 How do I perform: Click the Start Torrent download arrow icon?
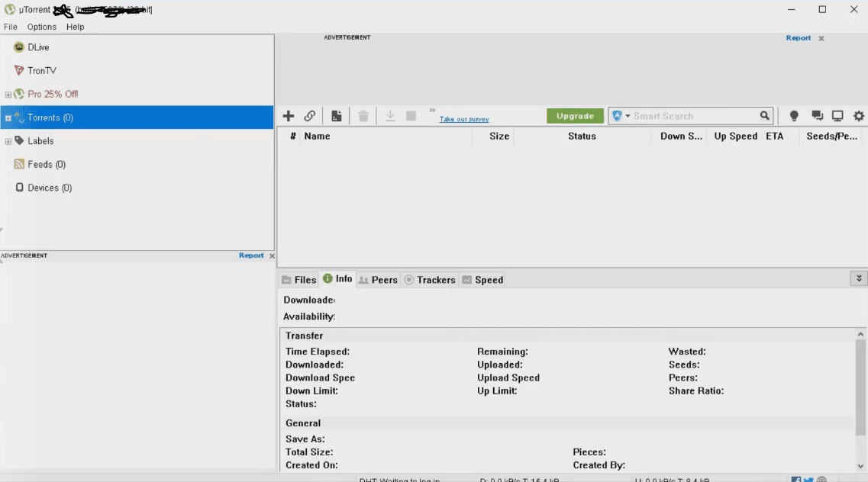click(390, 116)
